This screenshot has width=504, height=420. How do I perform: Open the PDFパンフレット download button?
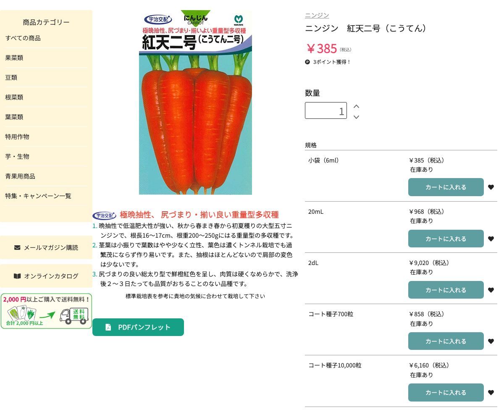[138, 327]
